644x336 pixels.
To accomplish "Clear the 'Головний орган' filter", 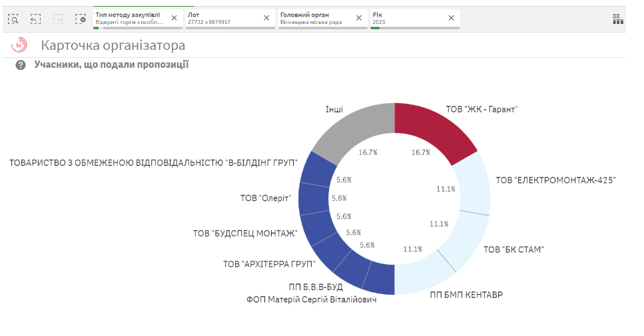I will [x=358, y=18].
